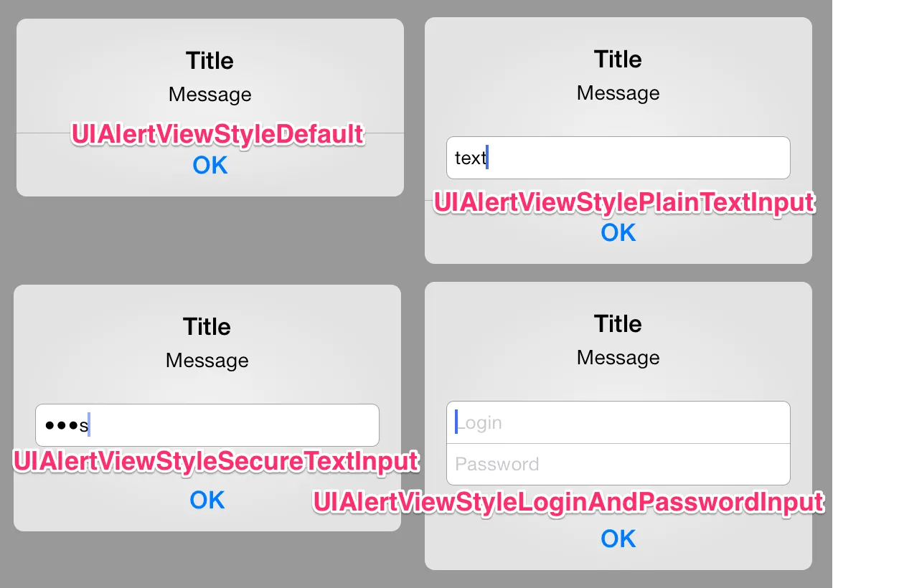Viewport: 899px width, 588px height.
Task: Click the Title above the plain text field
Action: coord(618,59)
